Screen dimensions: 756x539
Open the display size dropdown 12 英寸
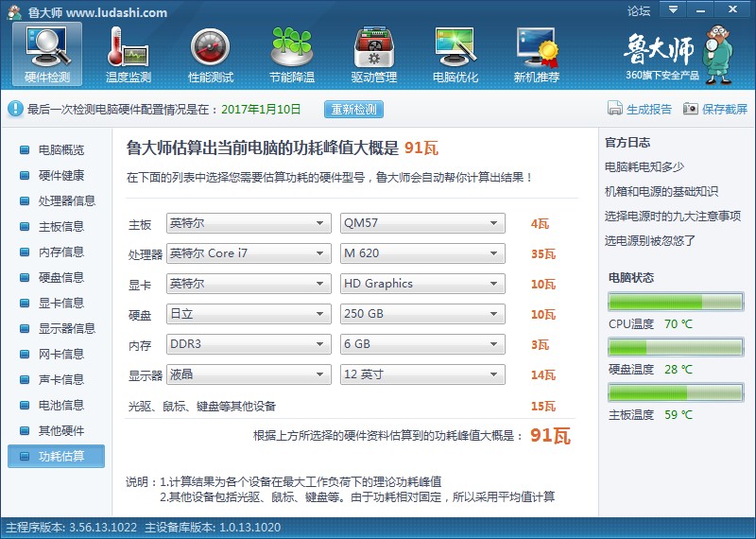422,374
